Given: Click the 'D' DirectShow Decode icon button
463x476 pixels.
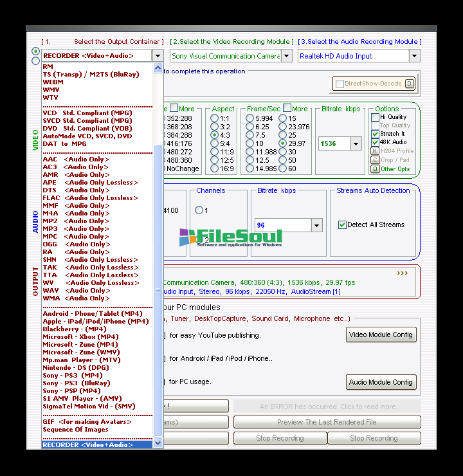Looking at the screenshot, I should click(409, 84).
